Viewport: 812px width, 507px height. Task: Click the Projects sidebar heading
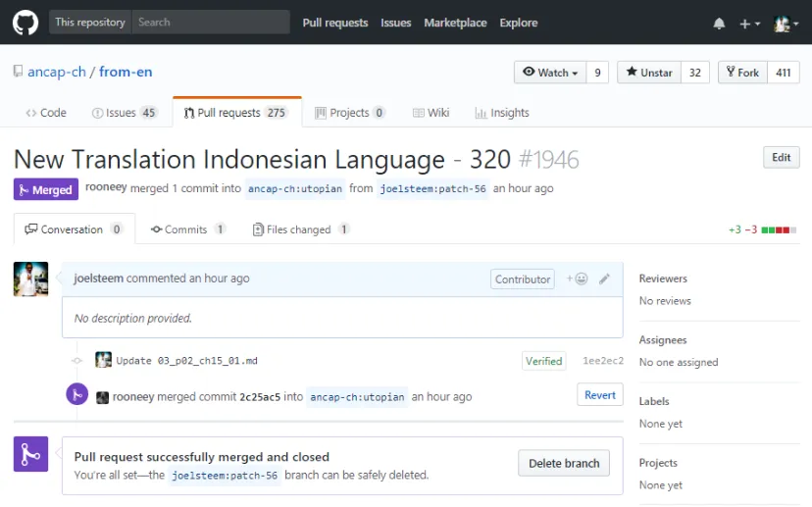[x=658, y=463]
